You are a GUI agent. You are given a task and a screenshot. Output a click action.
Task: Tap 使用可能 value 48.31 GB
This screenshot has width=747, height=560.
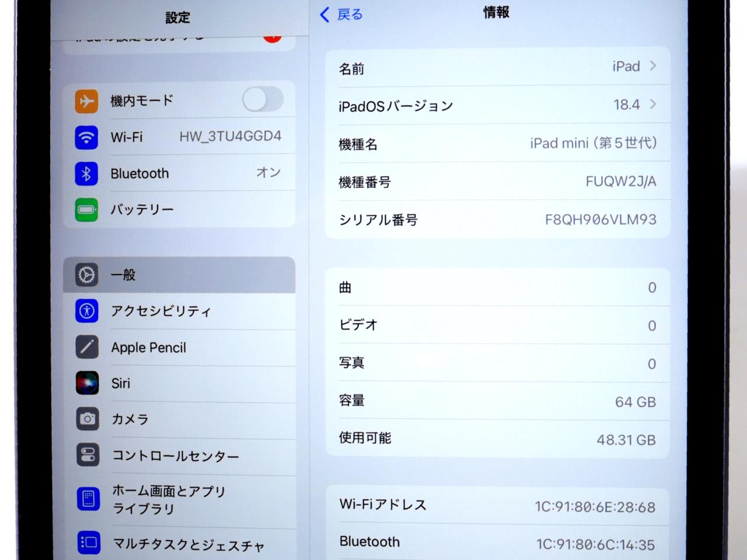click(x=626, y=440)
